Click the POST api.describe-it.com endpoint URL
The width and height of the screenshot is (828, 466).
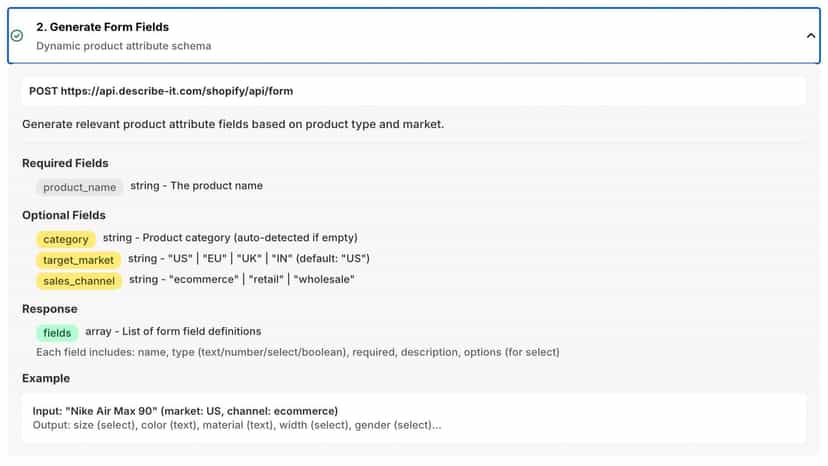pyautogui.click(x=161, y=91)
